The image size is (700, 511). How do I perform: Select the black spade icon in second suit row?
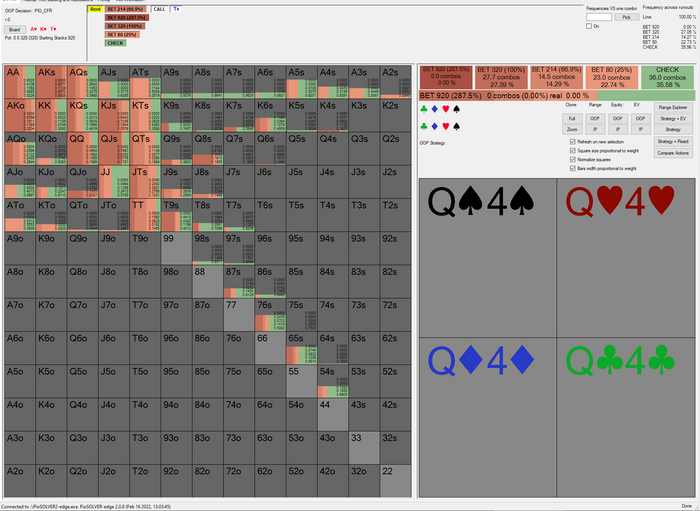click(456, 127)
